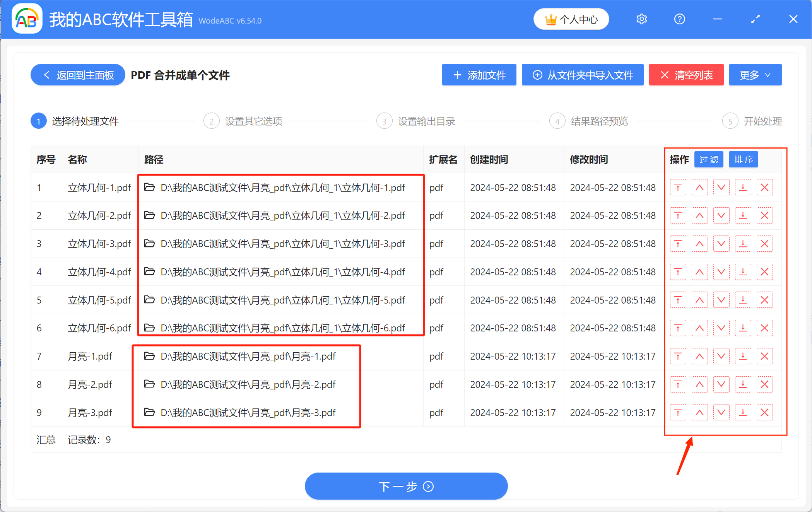Click the 添加文件 add files button

click(x=479, y=75)
